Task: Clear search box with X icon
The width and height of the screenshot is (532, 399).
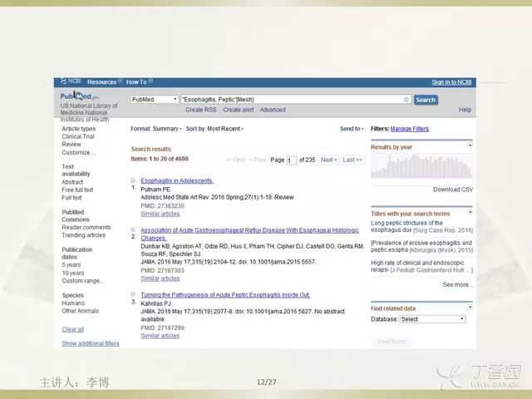Action: (x=406, y=100)
